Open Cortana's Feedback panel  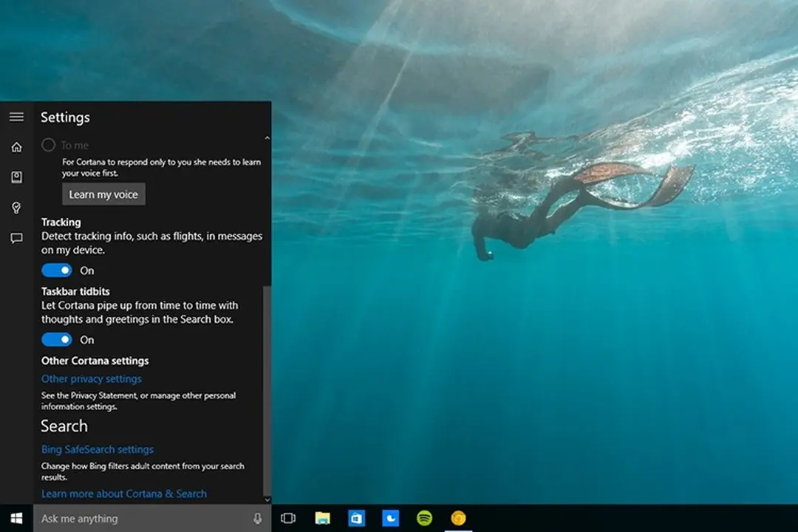(16, 238)
